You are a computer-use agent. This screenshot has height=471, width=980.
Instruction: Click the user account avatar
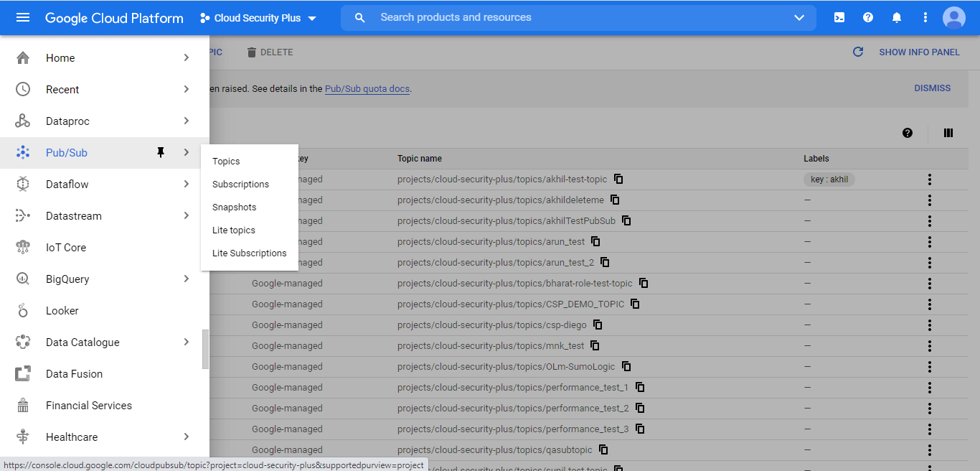(954, 18)
